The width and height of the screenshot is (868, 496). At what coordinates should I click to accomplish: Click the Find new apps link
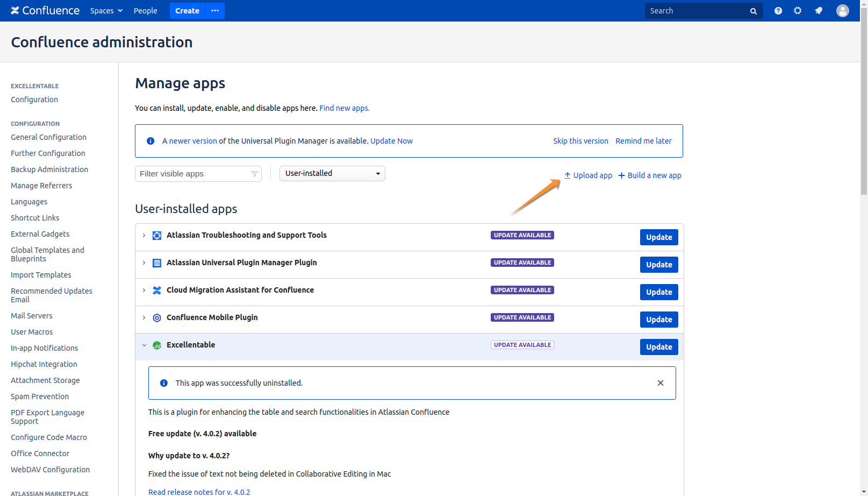click(345, 108)
